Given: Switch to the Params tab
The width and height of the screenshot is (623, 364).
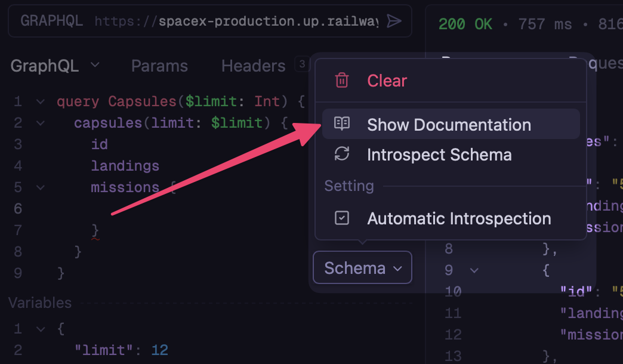Looking at the screenshot, I should [159, 66].
